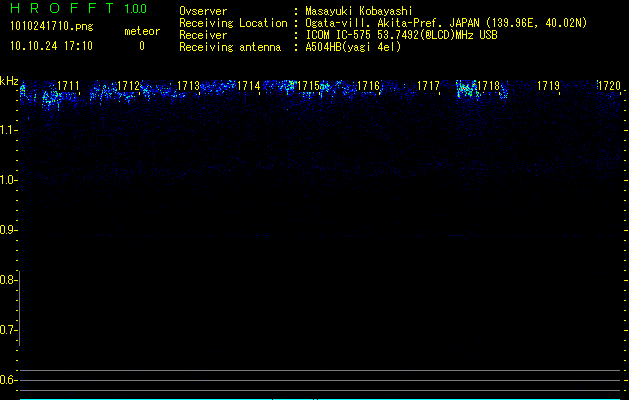Click time marker 1713

(189, 86)
